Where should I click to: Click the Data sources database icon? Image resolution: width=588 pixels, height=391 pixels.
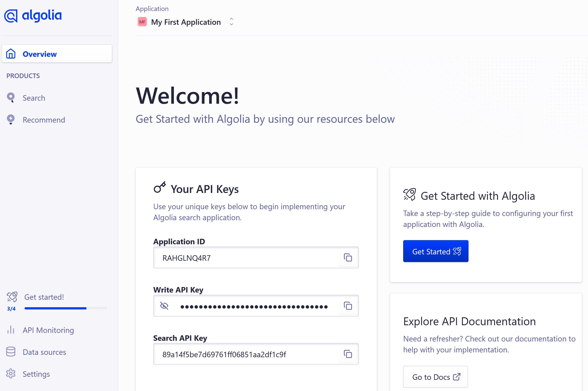click(x=11, y=352)
